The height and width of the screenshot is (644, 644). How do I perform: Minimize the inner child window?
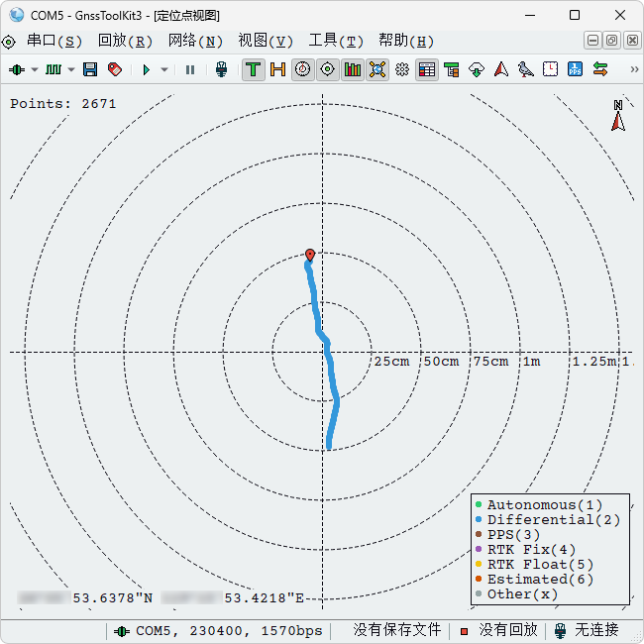592,41
